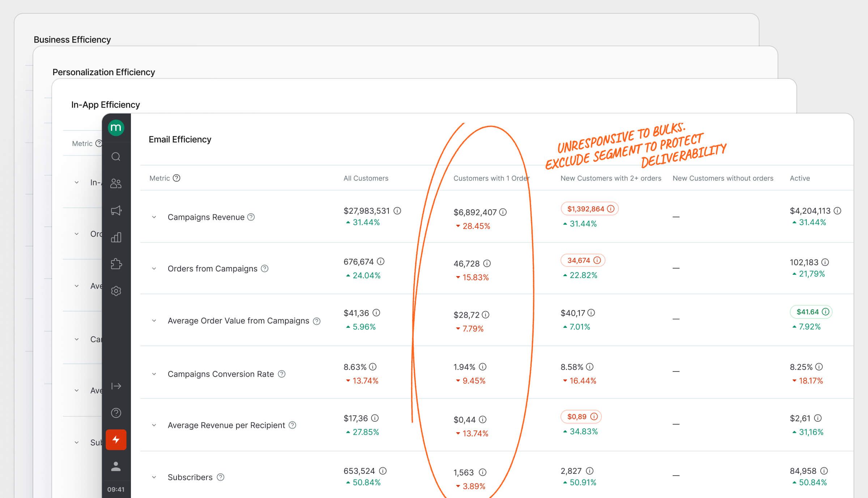The width and height of the screenshot is (868, 498).
Task: Switch to the Business Efficiency card
Action: click(x=72, y=40)
